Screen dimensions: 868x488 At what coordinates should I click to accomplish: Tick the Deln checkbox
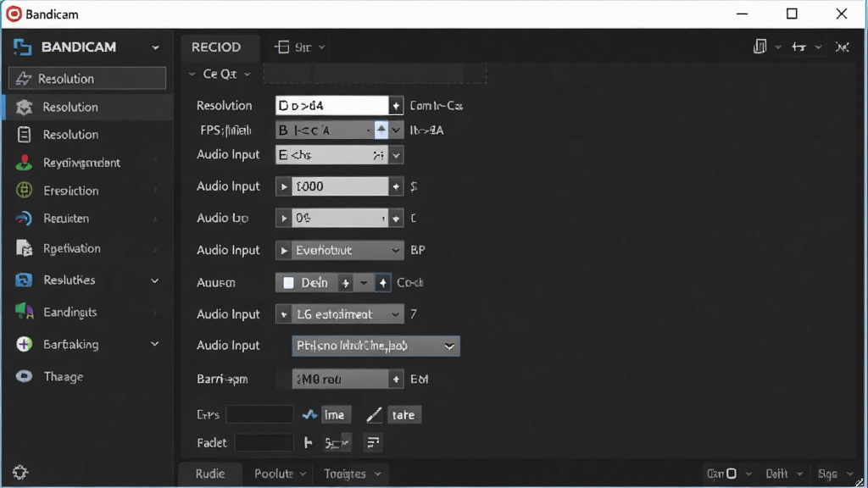pyautogui.click(x=288, y=283)
